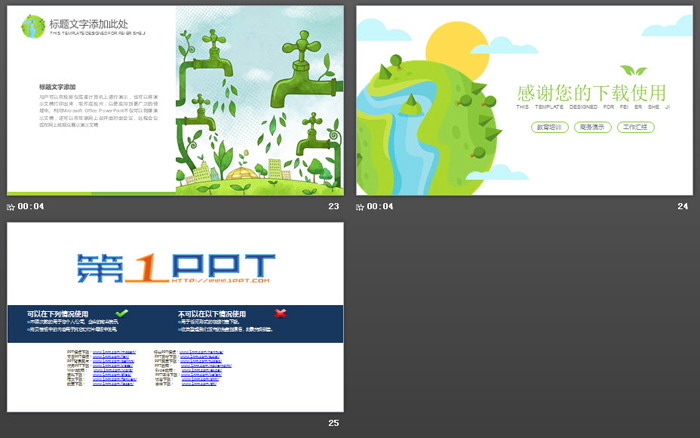Click the green leaf icon above thank-you text
This screenshot has width=700, height=438.
pyautogui.click(x=633, y=70)
